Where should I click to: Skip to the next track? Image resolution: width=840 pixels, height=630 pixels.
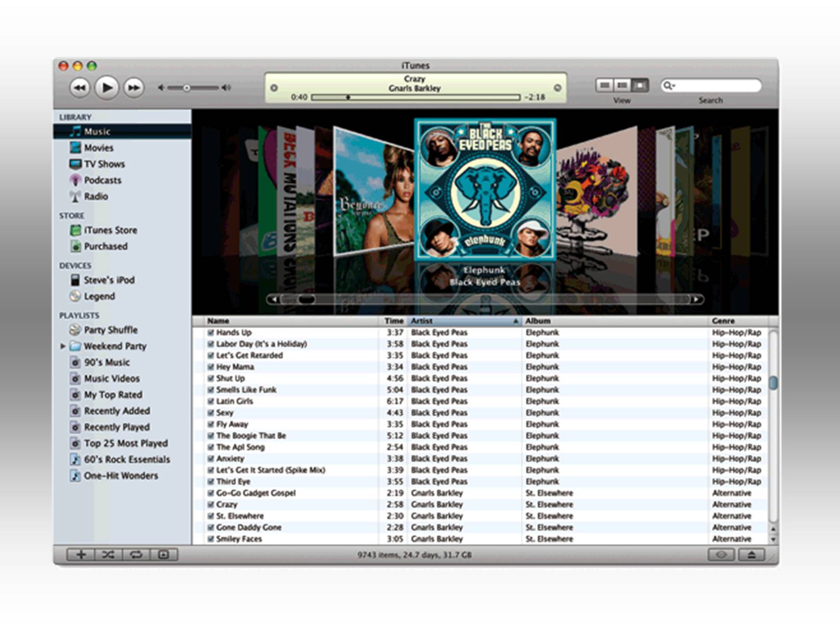tap(134, 88)
